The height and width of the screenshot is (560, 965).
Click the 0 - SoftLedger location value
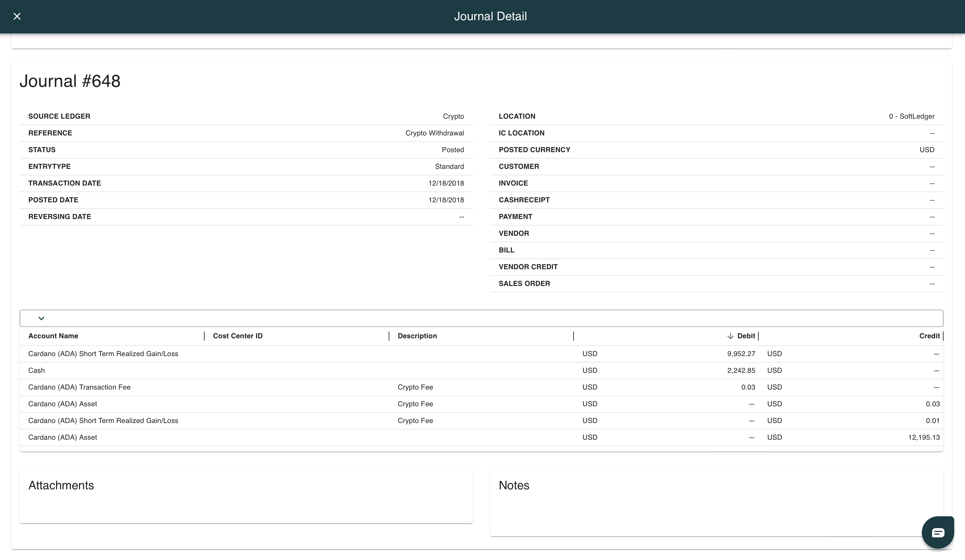point(911,116)
